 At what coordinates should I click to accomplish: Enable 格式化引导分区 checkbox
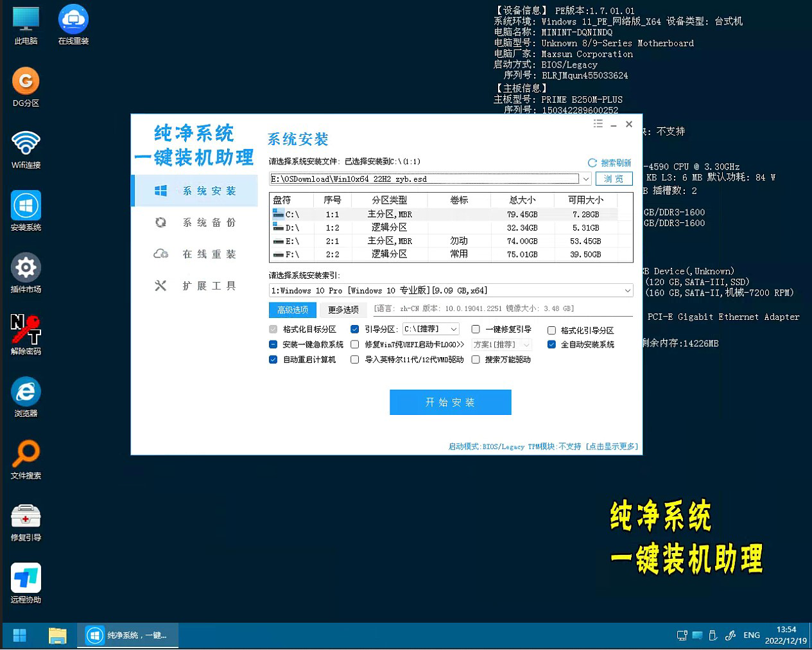click(551, 330)
